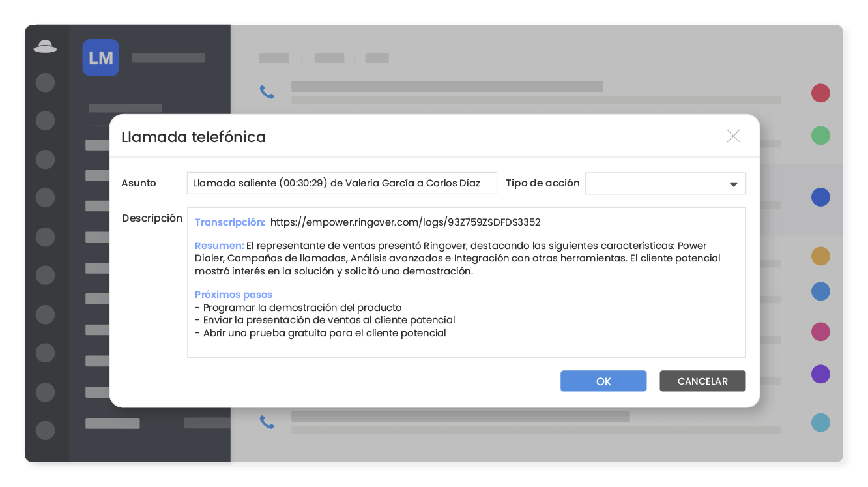Close the Llamada telefónica dialog
The width and height of the screenshot is (868, 487).
coord(733,136)
